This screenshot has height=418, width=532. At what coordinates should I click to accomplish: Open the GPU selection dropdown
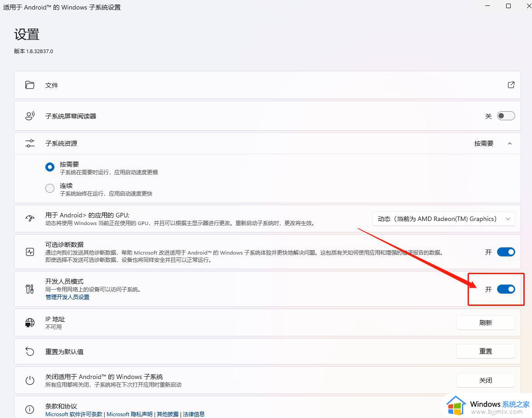click(x=444, y=219)
